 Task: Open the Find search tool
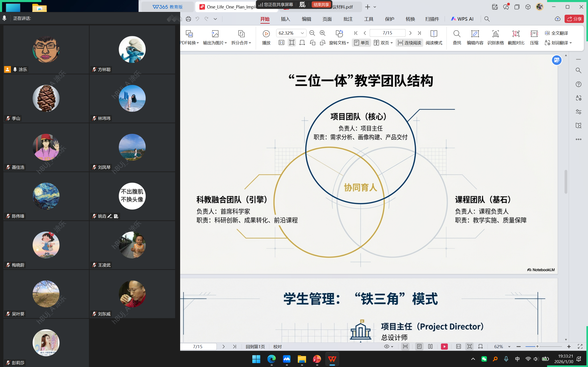[457, 34]
